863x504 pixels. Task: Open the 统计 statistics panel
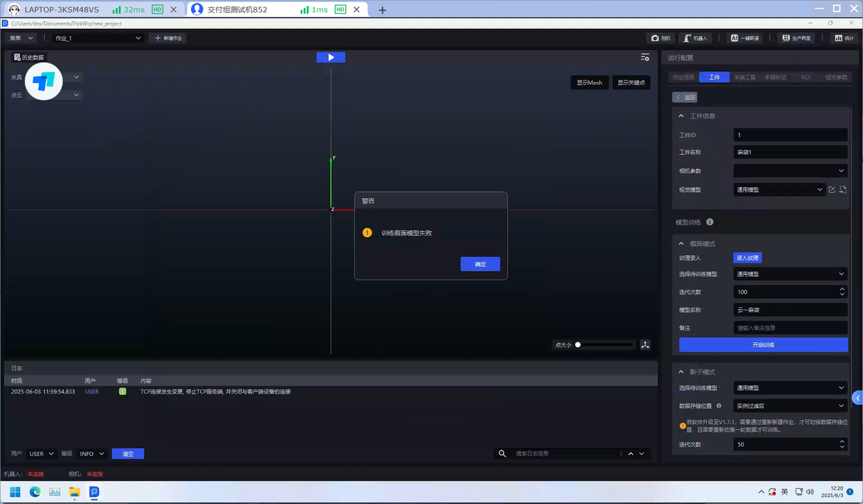(844, 38)
